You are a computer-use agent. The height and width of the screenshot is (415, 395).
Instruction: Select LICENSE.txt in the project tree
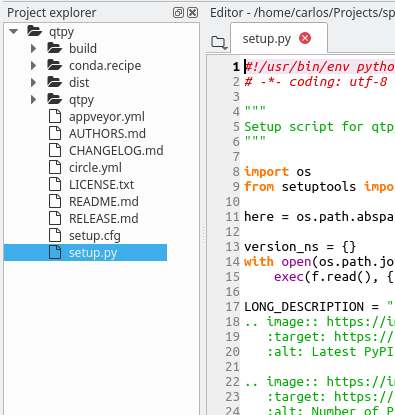tap(101, 185)
